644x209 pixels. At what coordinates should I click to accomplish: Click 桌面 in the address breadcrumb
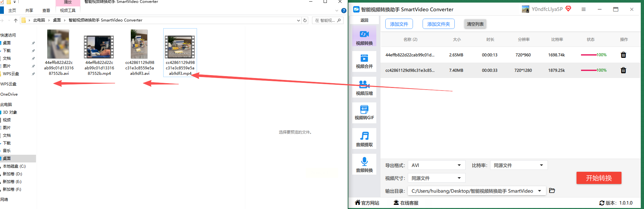(57, 20)
